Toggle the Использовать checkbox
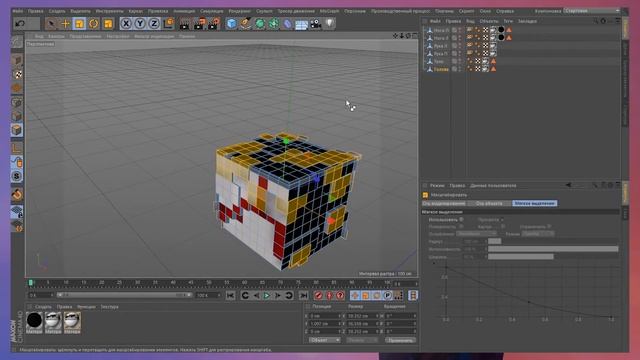This screenshot has width=640, height=360. (461, 219)
